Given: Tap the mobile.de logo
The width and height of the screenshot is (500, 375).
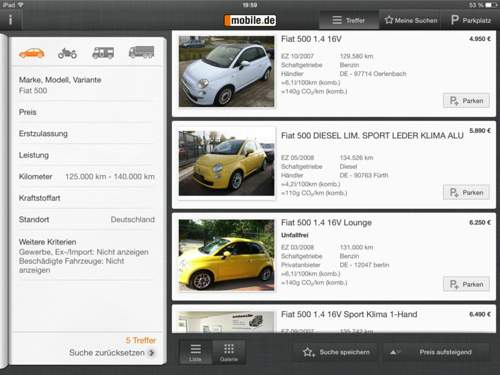Looking at the screenshot, I should [250, 20].
